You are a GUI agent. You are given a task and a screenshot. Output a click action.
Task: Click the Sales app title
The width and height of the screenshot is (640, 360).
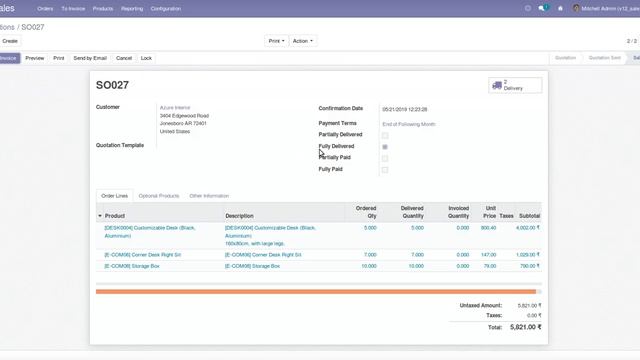coord(7,8)
